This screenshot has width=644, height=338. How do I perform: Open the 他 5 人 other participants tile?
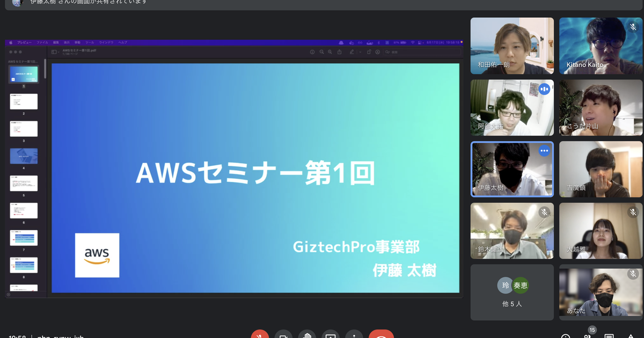[x=512, y=292]
